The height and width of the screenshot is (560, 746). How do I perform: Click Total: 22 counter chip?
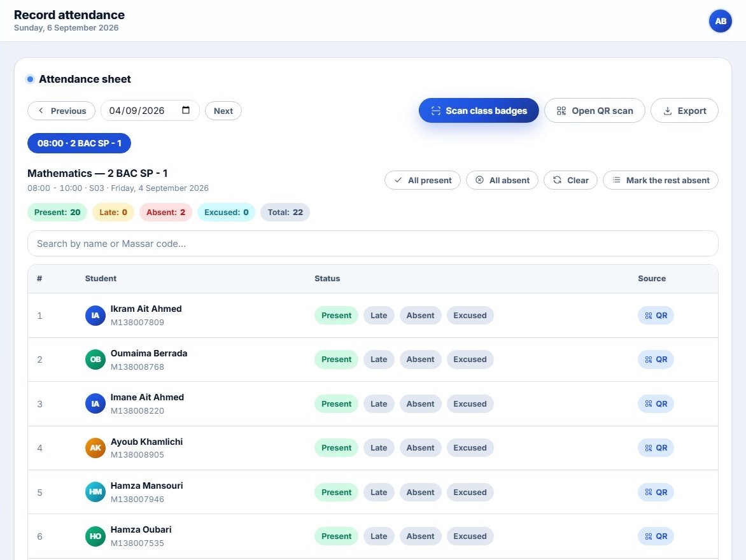285,212
